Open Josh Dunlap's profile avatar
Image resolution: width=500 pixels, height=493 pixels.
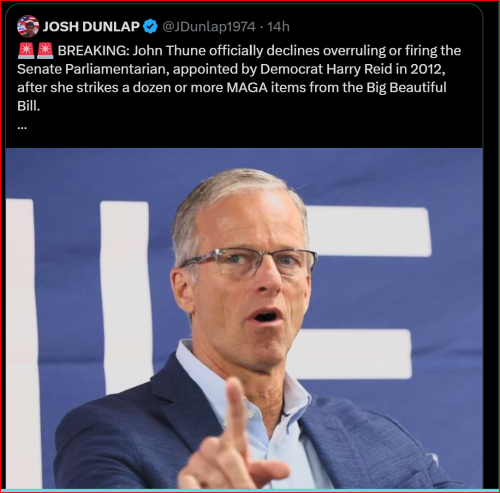click(28, 26)
